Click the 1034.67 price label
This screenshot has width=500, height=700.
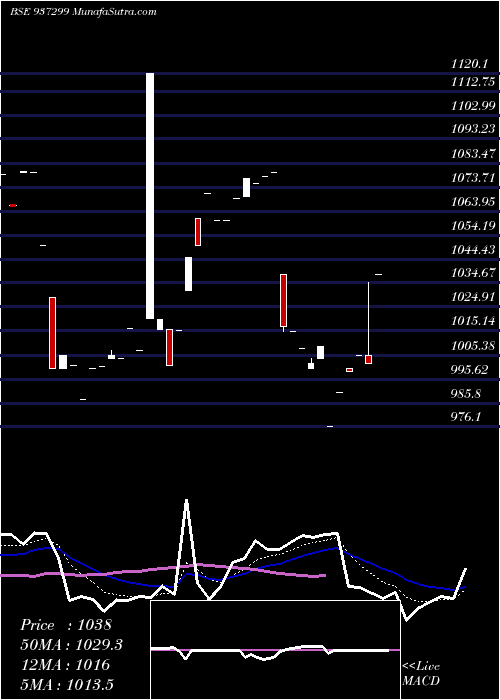(x=473, y=273)
